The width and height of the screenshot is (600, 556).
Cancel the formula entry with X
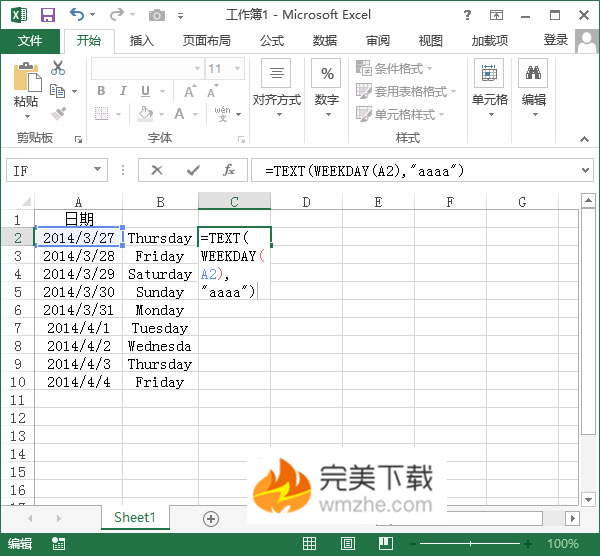(157, 170)
